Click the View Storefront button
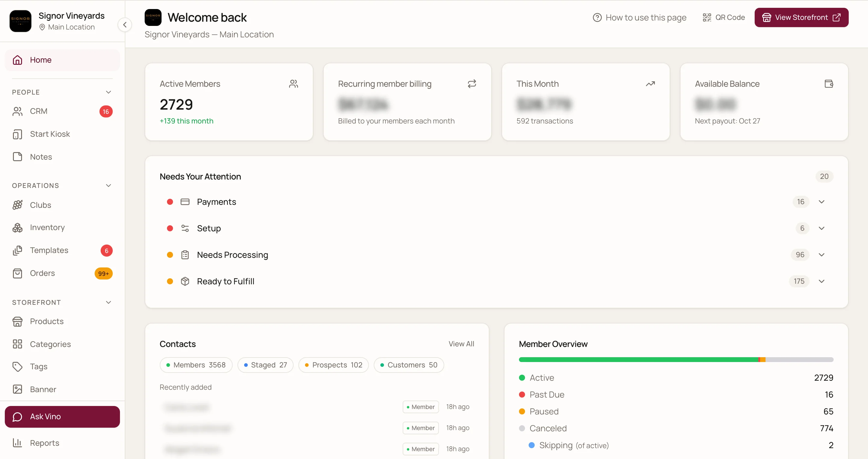Screen dimensions: 868x459 [x=801, y=17]
